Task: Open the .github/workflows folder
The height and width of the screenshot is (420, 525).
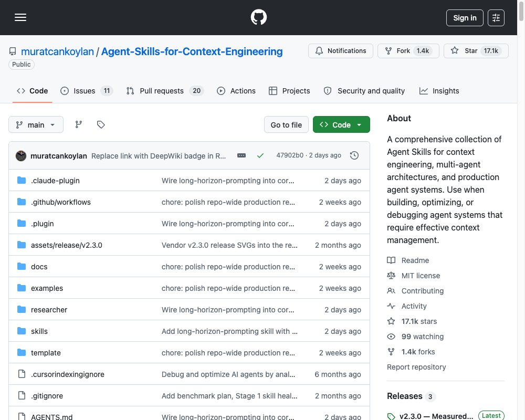Action: click(60, 202)
